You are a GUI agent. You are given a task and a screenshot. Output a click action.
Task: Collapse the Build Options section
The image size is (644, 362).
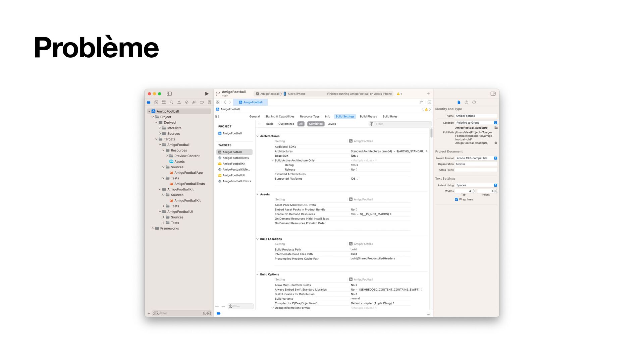point(258,275)
